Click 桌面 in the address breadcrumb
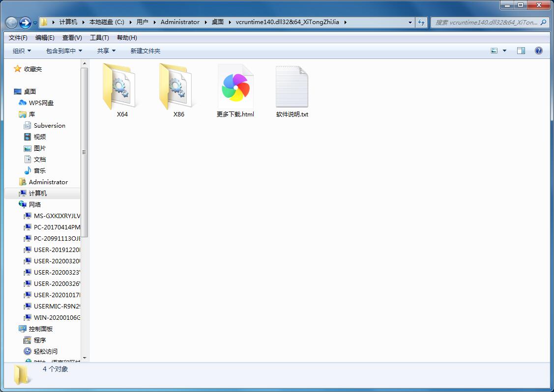Viewport: 554px width, 392px height. pos(218,22)
